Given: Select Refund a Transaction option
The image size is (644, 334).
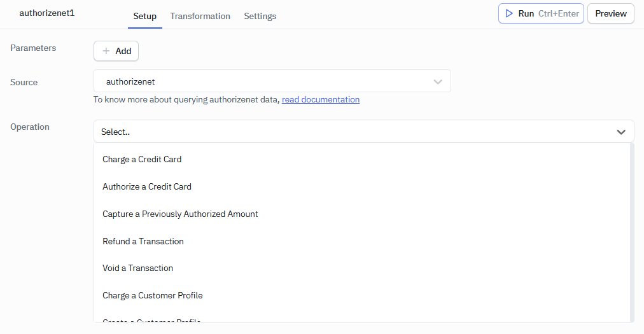Looking at the screenshot, I should pos(361,241).
